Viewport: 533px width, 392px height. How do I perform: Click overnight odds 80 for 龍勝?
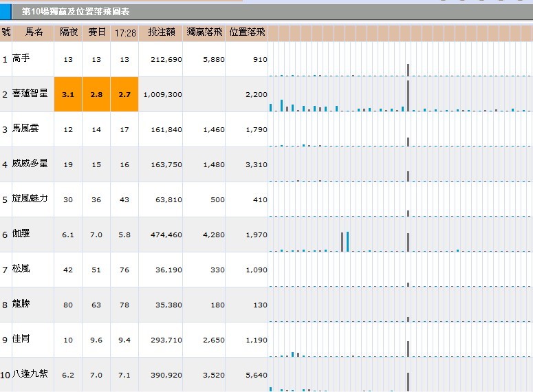click(68, 305)
